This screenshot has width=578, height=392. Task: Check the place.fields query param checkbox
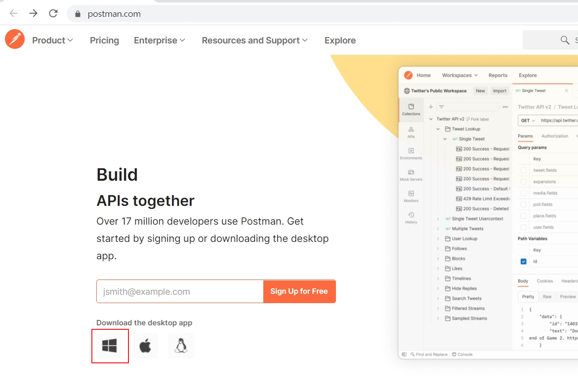[x=524, y=216]
